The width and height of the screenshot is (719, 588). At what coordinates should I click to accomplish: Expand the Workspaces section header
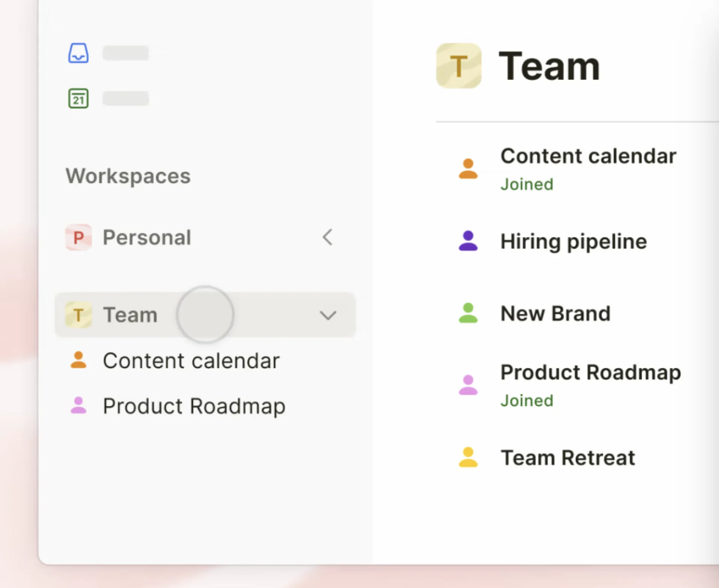[128, 176]
